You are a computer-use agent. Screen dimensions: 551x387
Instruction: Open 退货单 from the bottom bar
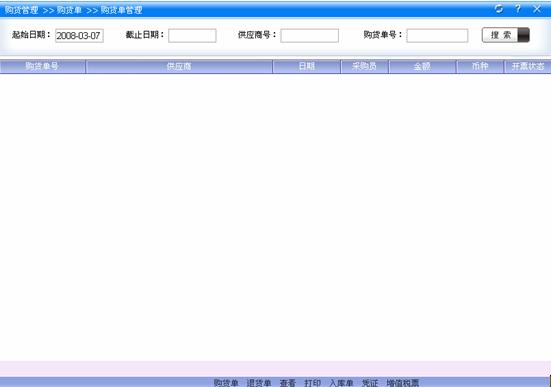click(x=259, y=383)
